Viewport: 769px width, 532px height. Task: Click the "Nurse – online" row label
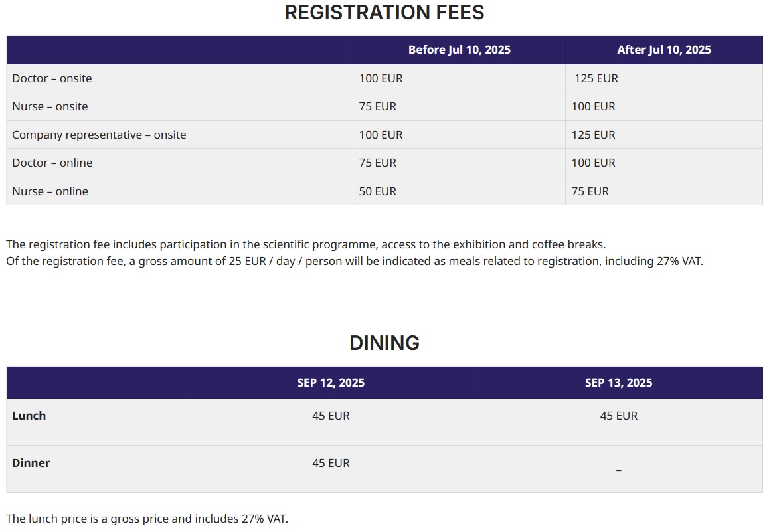50,191
